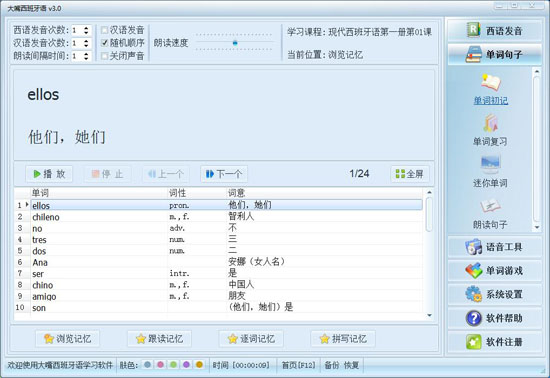Expand the 单词句子 section
Viewport: 550px width, 378px height.
coord(495,54)
